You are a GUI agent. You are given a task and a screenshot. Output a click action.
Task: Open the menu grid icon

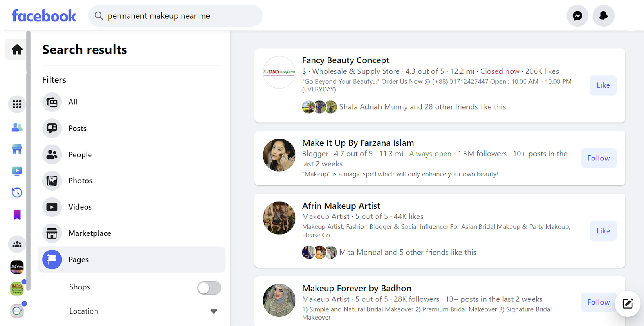coord(17,104)
